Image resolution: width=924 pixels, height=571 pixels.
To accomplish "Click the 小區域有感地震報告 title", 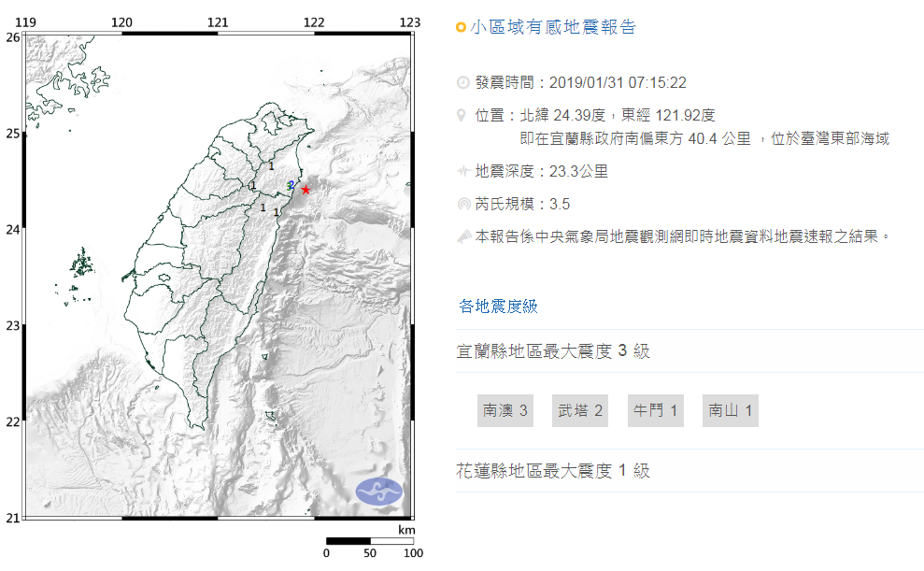I will coord(553,27).
